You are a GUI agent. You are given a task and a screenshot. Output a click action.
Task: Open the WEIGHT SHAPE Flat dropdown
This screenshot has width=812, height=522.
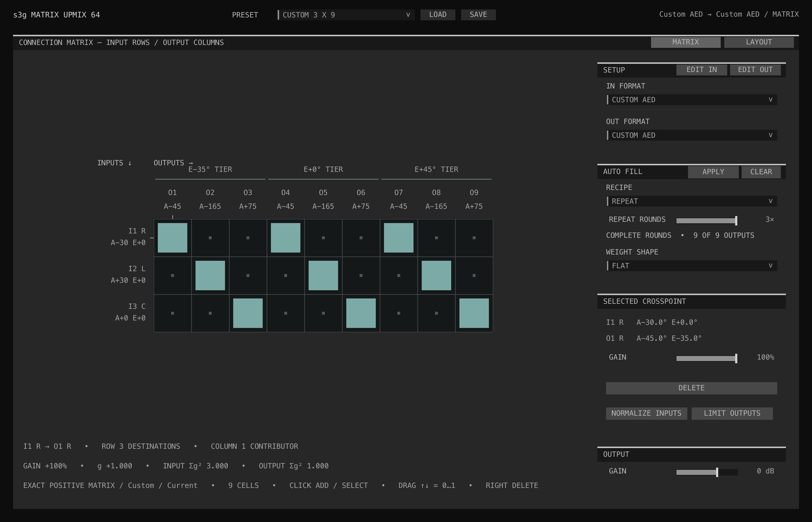691,266
